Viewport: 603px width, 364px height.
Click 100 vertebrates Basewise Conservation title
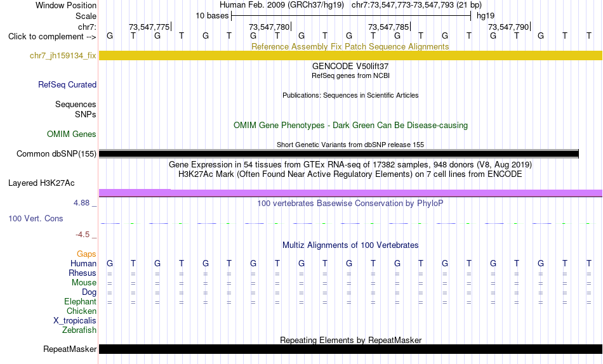[350, 204]
